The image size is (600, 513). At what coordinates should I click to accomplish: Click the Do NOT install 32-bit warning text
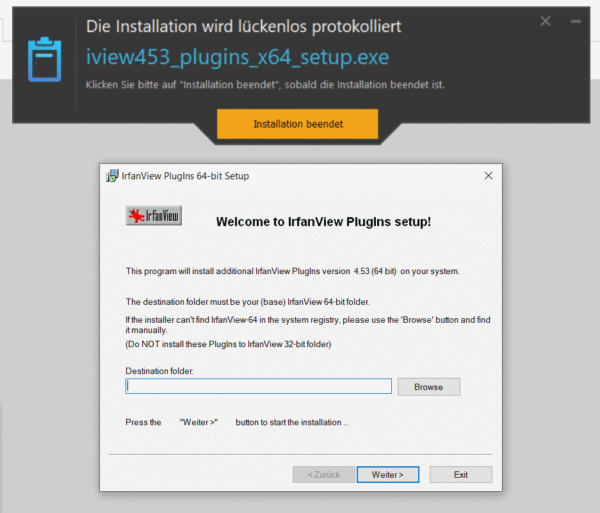pos(228,344)
